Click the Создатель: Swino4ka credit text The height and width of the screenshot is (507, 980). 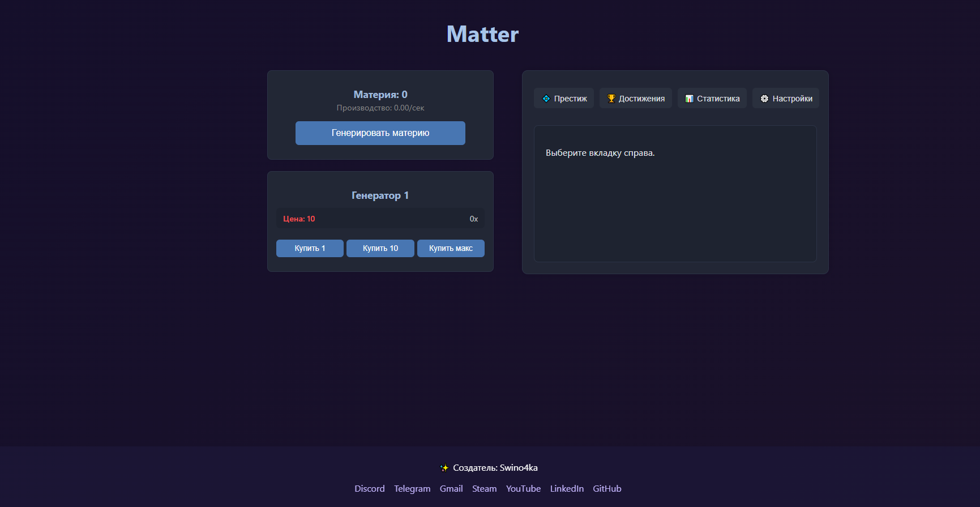pos(495,468)
